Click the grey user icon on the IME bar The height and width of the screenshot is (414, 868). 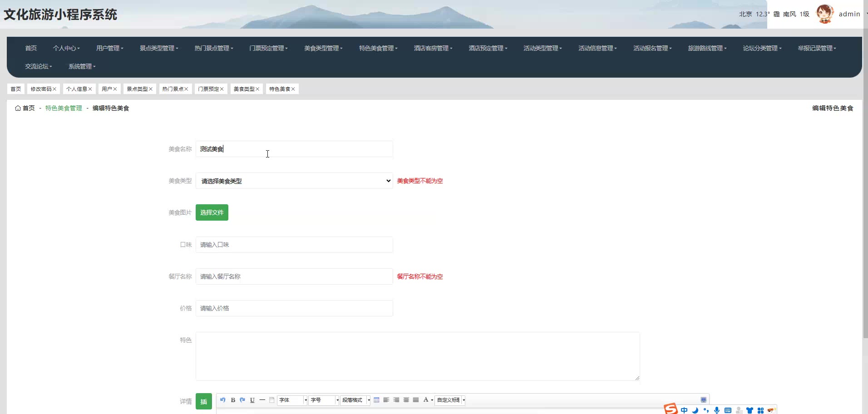(739, 410)
